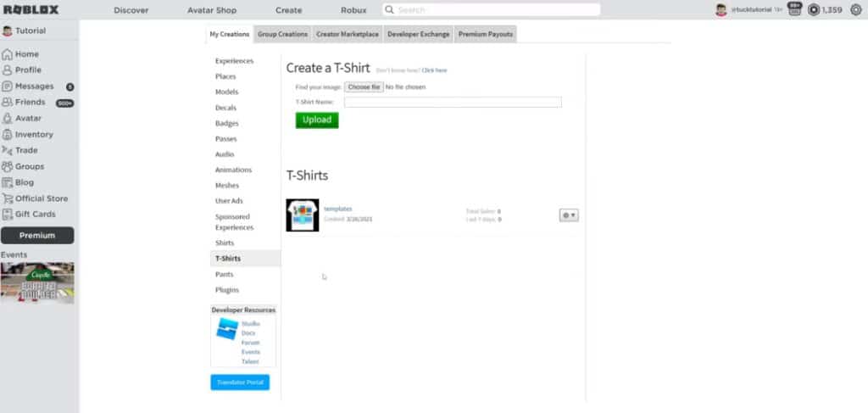The image size is (868, 413).
Task: Click the Search input field
Action: [x=492, y=10]
